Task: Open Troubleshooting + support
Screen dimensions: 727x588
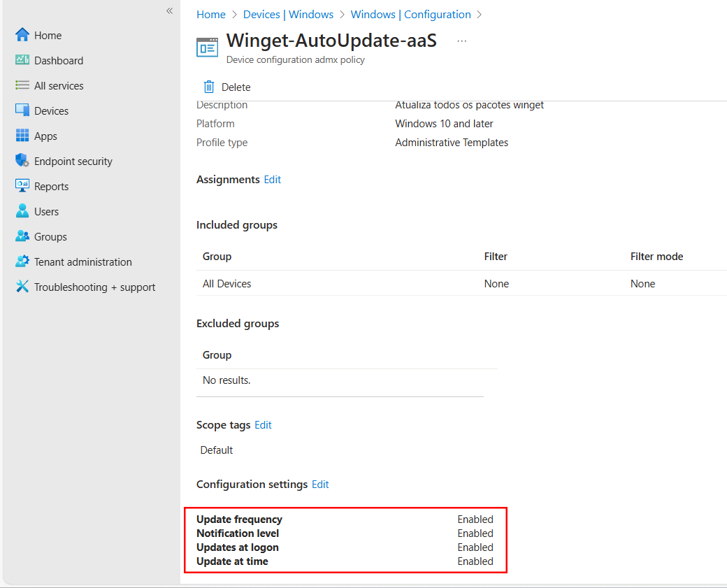Action: click(x=94, y=287)
